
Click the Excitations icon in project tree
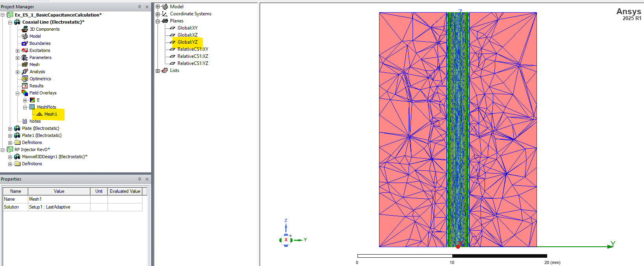click(x=25, y=50)
